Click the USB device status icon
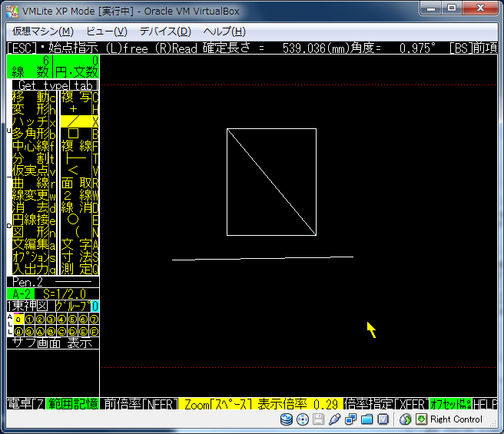504x434 pixels. [x=334, y=419]
